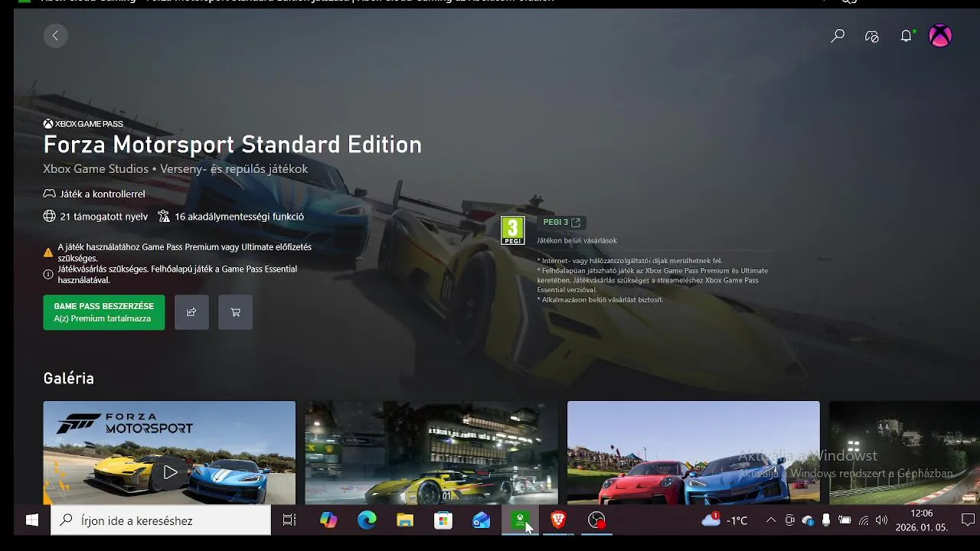Click the shopping cart icon button
This screenshot has height=551, width=980.
pyautogui.click(x=235, y=312)
